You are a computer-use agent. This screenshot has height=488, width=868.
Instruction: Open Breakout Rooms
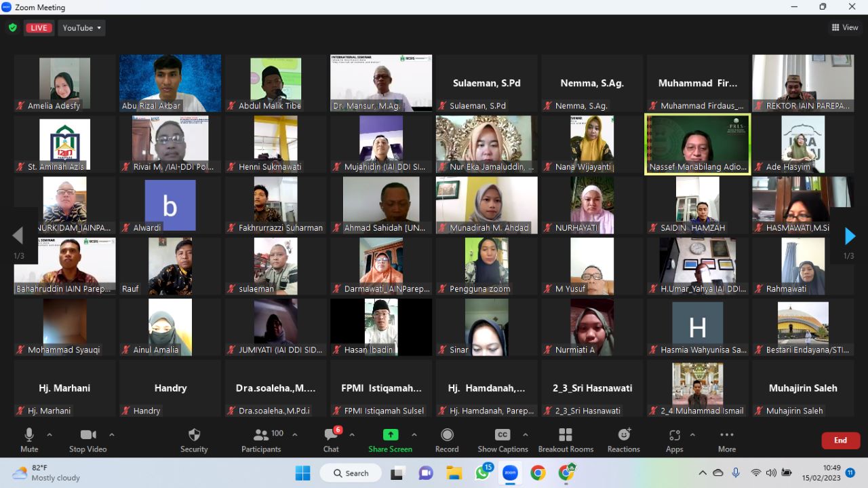point(566,439)
